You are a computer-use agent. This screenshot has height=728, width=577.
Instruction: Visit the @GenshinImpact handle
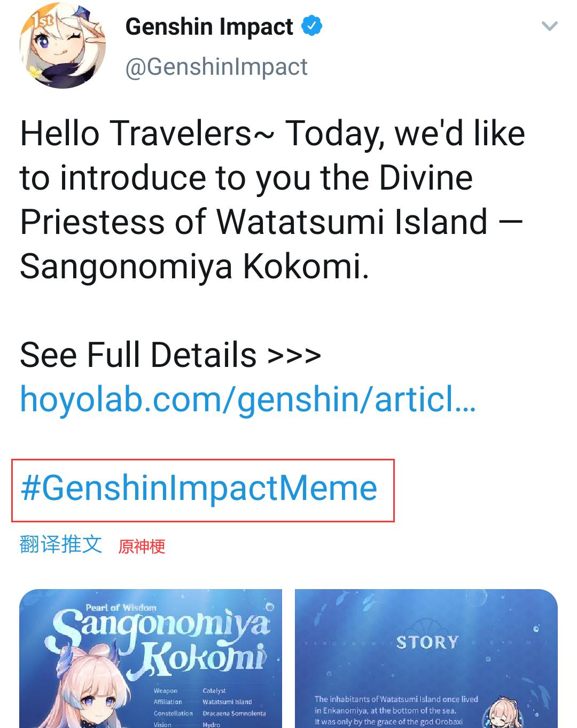pos(216,67)
